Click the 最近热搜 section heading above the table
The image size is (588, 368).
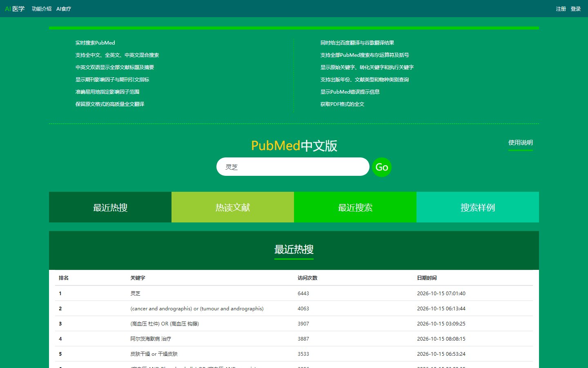(x=294, y=249)
